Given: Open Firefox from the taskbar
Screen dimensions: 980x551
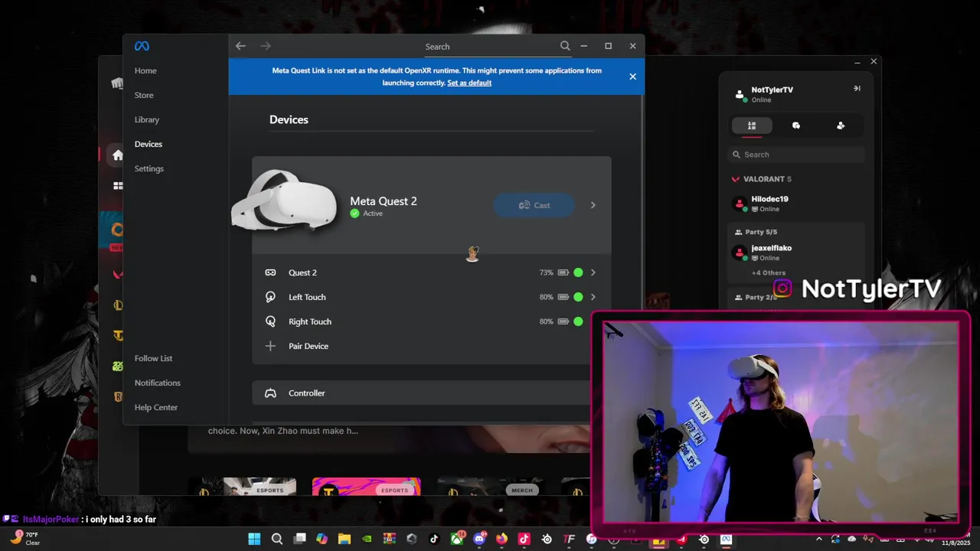Looking at the screenshot, I should tap(501, 539).
